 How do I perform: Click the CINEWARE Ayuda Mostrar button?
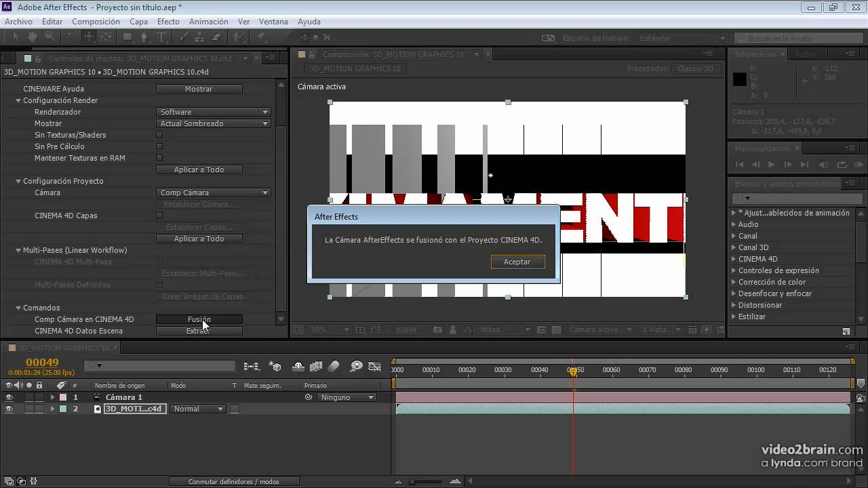coord(199,89)
